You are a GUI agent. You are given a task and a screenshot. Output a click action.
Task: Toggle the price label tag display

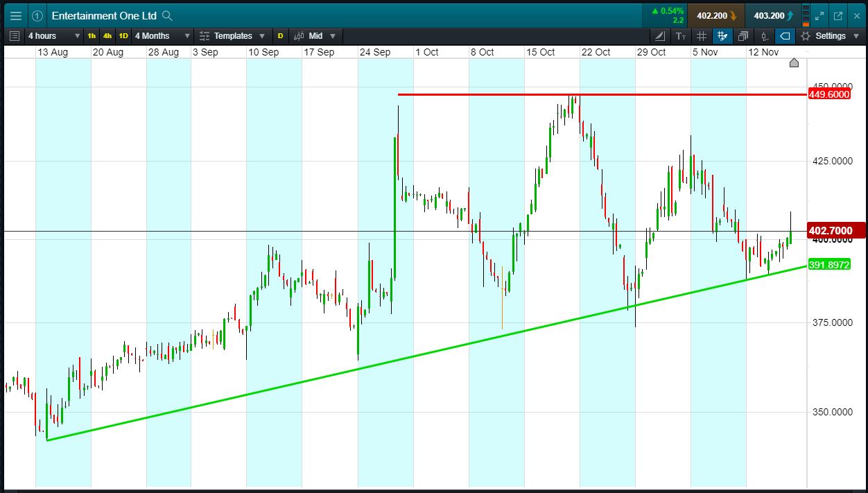coord(785,36)
